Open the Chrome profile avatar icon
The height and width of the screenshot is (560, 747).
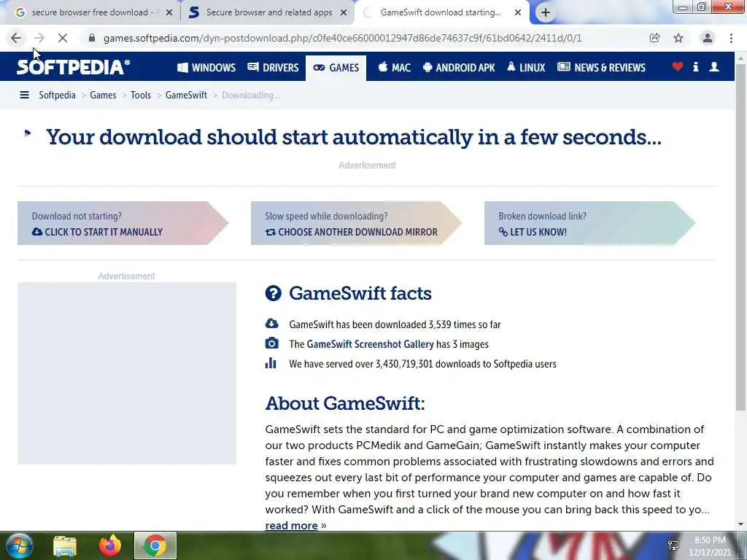(708, 38)
